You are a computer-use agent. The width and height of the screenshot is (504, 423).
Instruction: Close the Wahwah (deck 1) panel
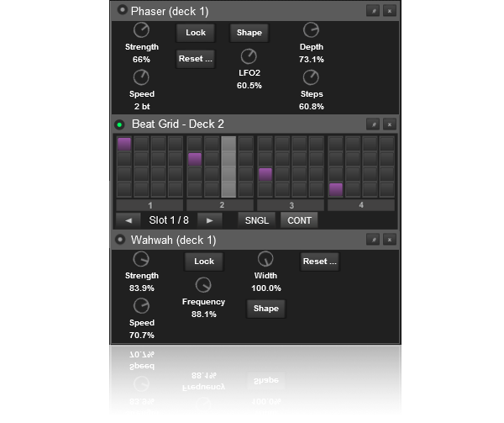pyautogui.click(x=390, y=240)
